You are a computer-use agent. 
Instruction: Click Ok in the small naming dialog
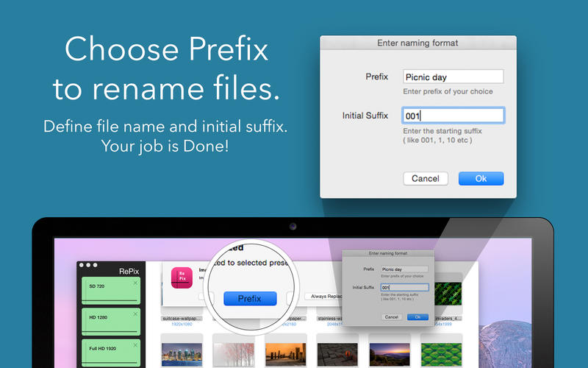click(x=417, y=317)
